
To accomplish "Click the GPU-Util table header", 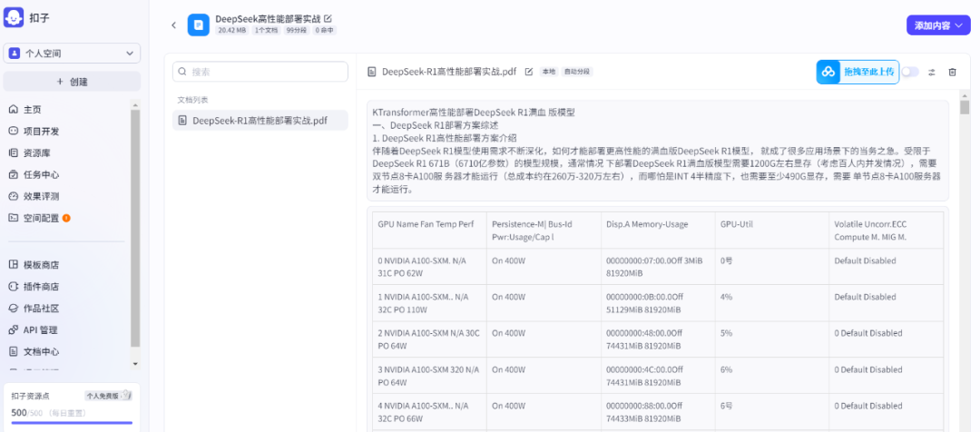I will pos(772,230).
